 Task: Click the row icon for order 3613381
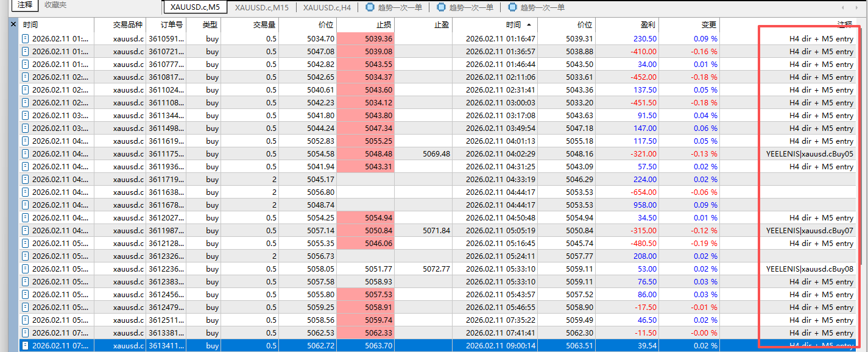coord(26,333)
